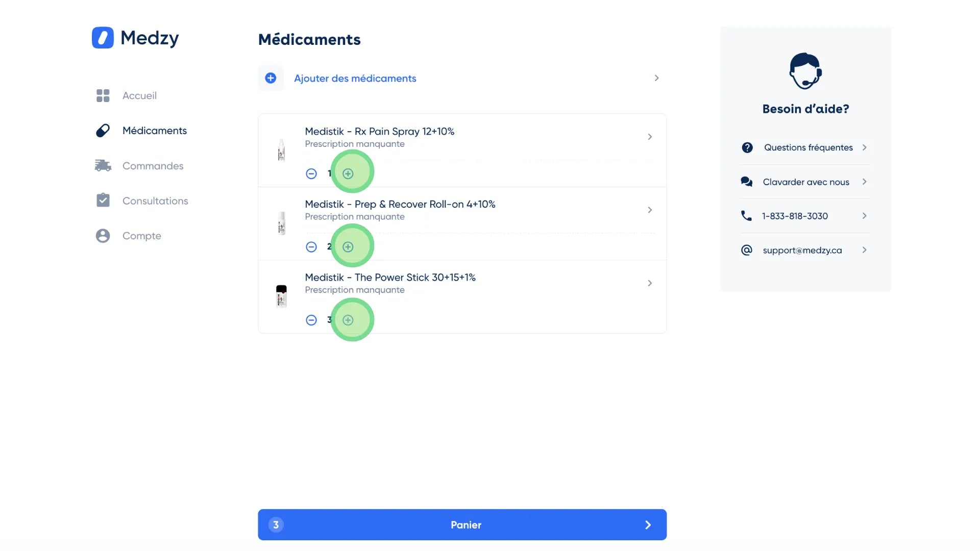The height and width of the screenshot is (551, 980).
Task: Click the blue plus icon beside Ajouter des médicaments
Action: (271, 78)
